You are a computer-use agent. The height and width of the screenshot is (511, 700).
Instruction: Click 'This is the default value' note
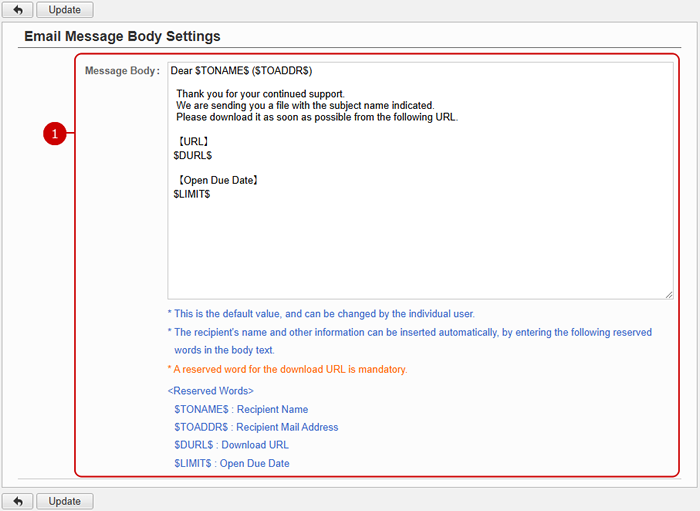(321, 314)
